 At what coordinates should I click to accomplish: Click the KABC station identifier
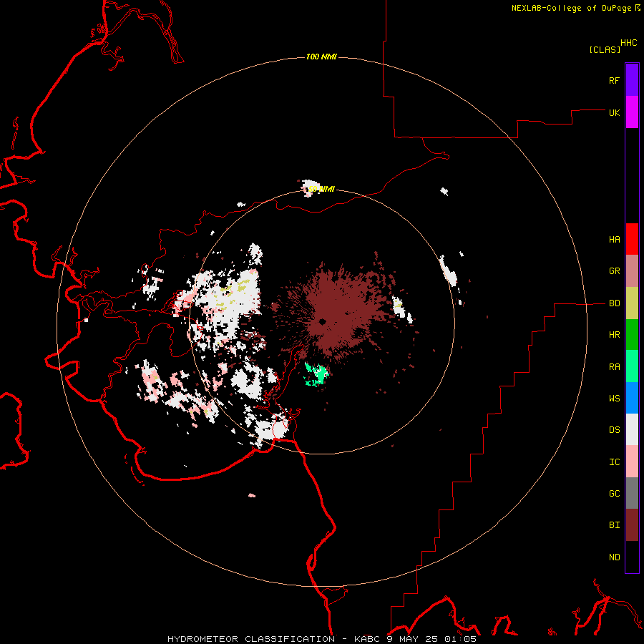[367, 639]
